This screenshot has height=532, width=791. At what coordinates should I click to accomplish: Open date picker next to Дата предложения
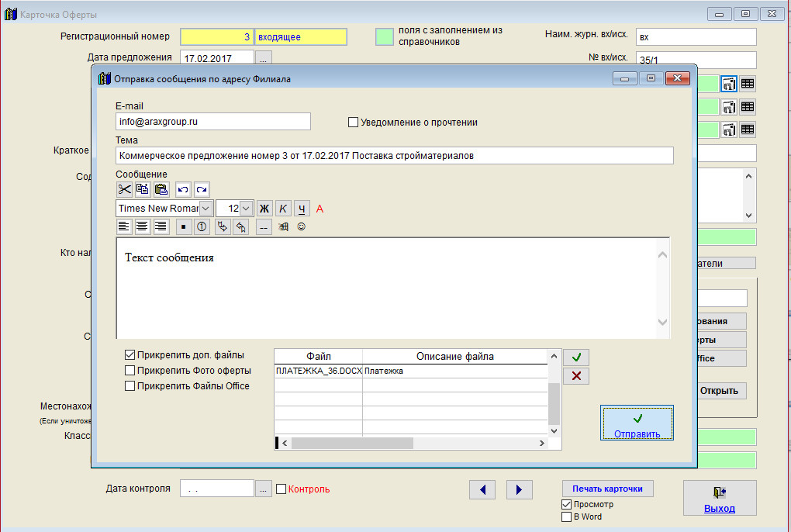tap(264, 58)
